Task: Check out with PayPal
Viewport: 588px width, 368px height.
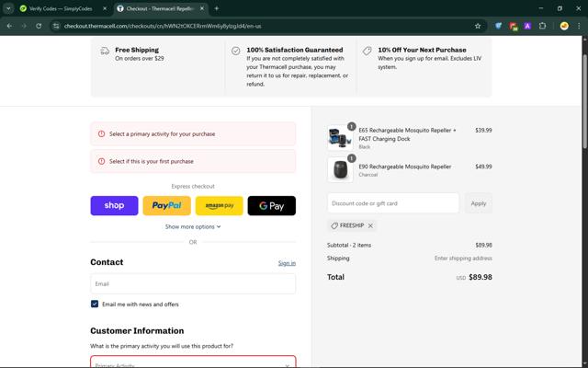Action: (166, 205)
